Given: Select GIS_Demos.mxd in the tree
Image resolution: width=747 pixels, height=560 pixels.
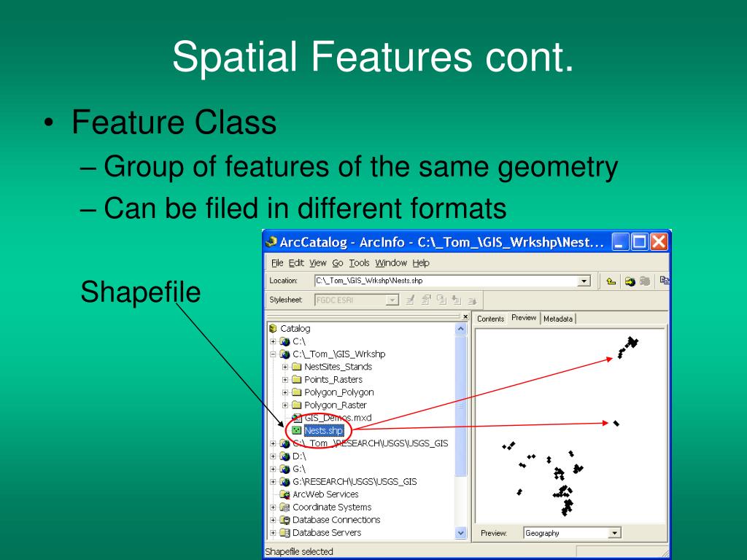Looking at the screenshot, I should (x=338, y=418).
